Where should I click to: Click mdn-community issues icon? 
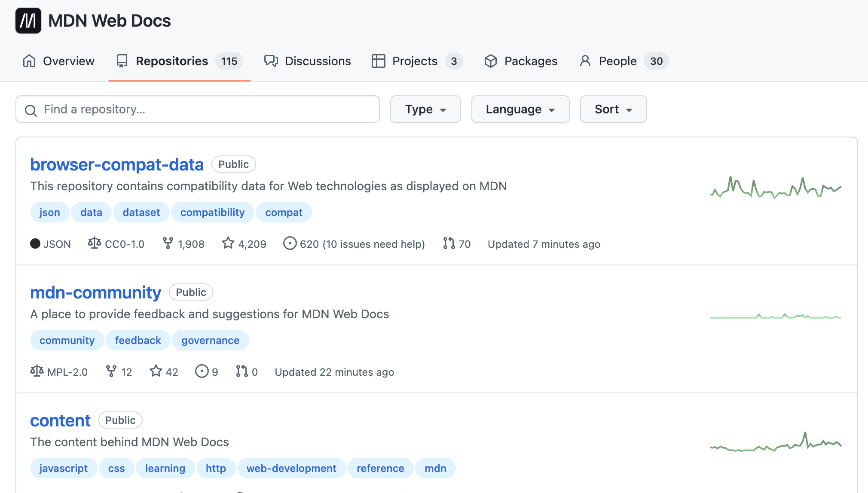pyautogui.click(x=202, y=371)
